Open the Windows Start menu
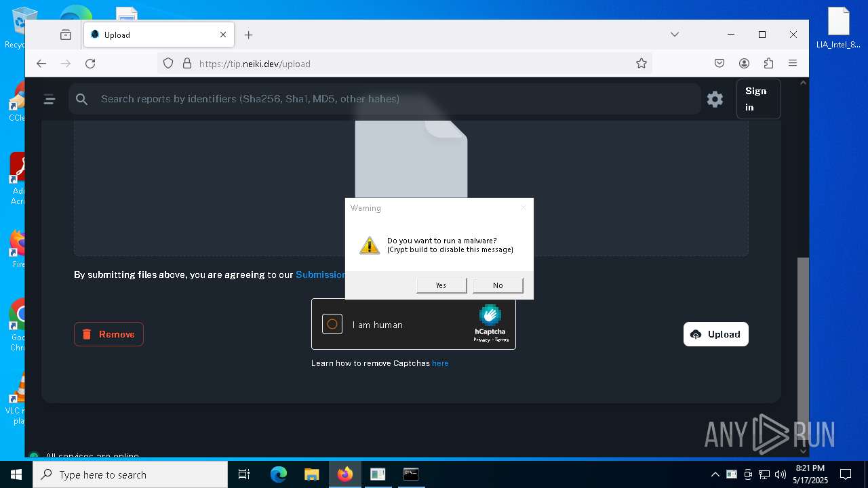868x488 pixels. click(x=16, y=474)
